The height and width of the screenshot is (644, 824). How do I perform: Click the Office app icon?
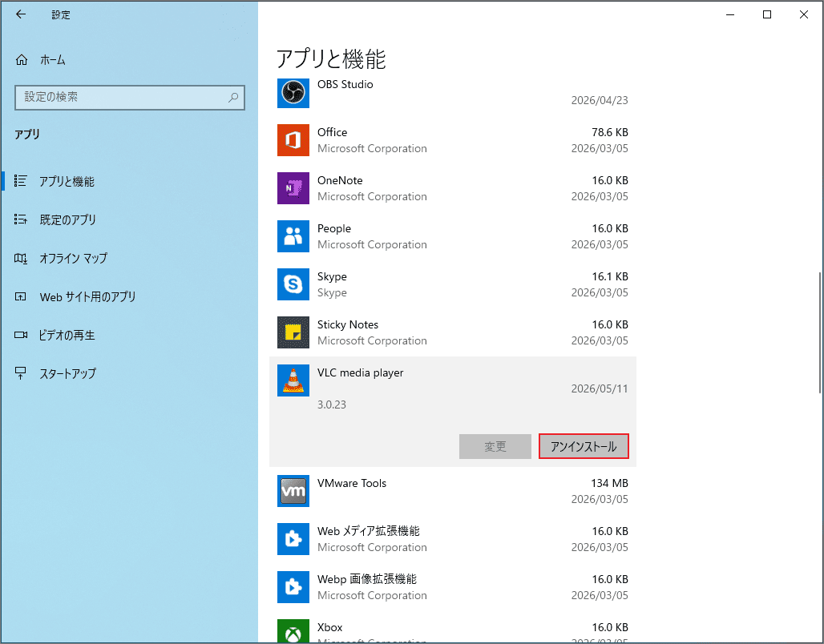pyautogui.click(x=293, y=140)
